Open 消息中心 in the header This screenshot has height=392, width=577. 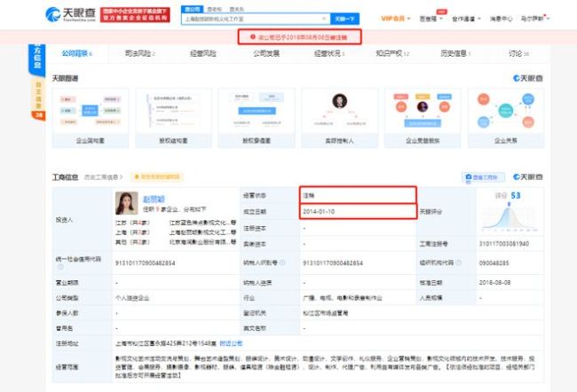tap(501, 19)
